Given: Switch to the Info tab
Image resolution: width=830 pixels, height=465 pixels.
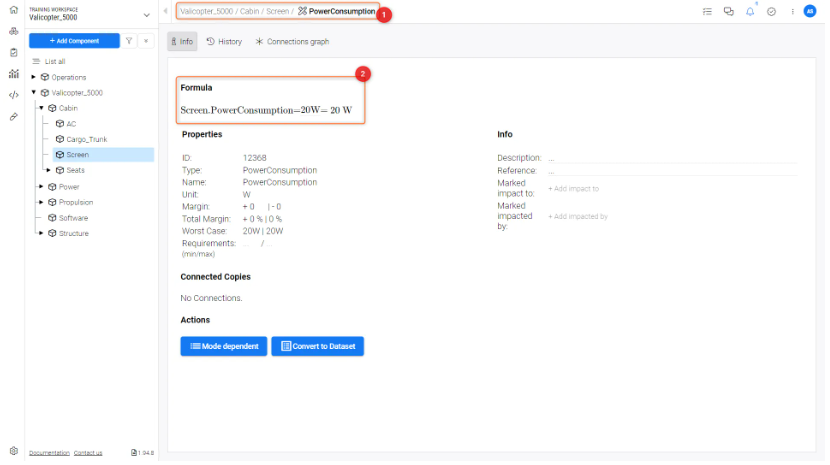Looking at the screenshot, I should tap(183, 41).
